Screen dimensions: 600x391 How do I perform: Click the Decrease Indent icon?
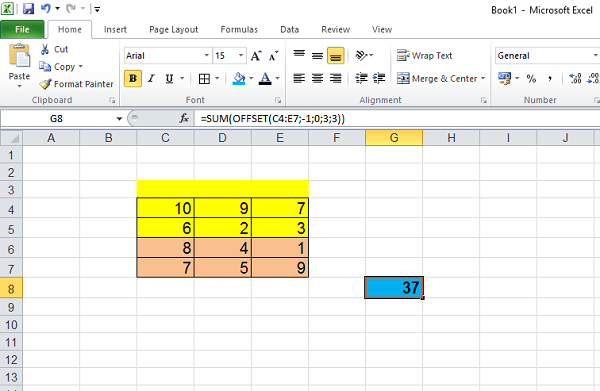click(361, 78)
